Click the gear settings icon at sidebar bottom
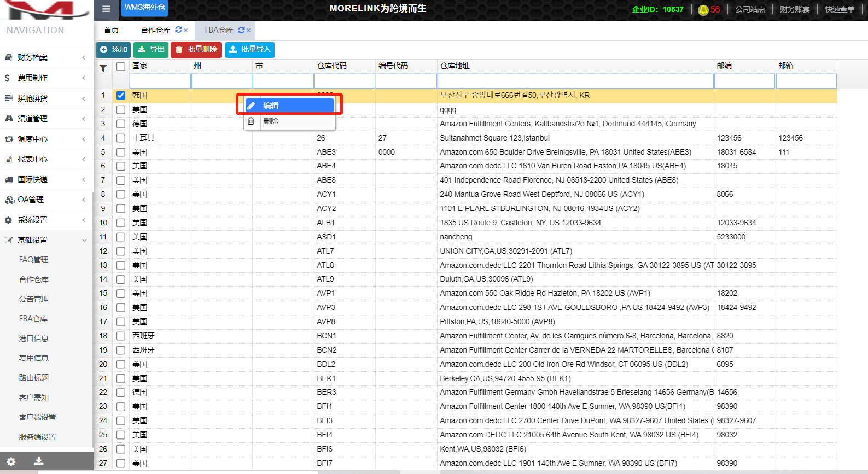This screenshot has width=868, height=474. click(11, 461)
